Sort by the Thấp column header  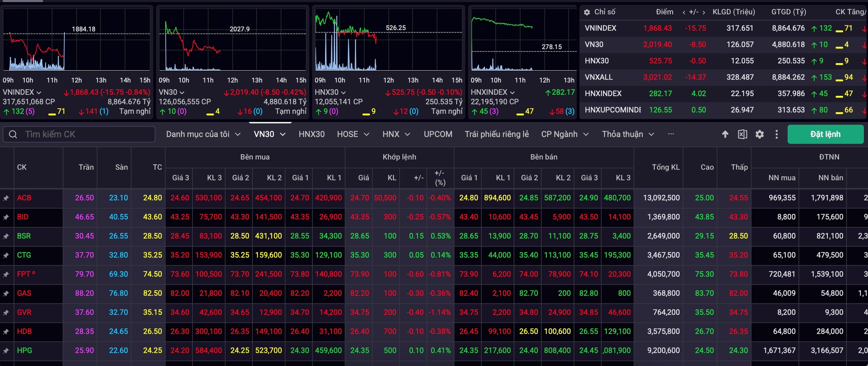click(x=739, y=167)
